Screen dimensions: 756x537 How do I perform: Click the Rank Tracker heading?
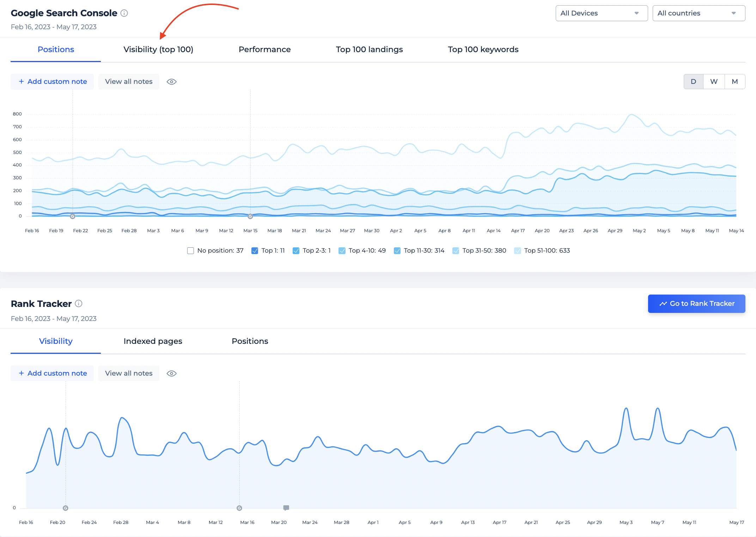click(41, 304)
